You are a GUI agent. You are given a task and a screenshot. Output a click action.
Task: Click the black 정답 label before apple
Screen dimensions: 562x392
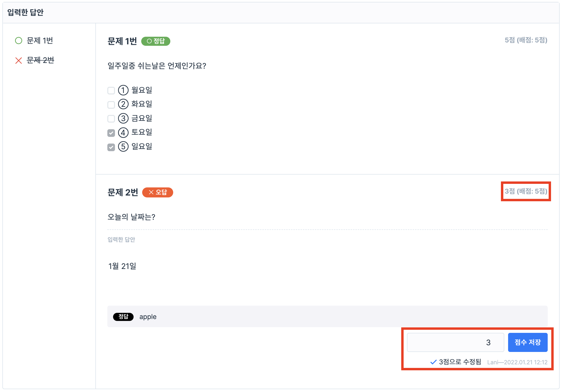click(123, 317)
